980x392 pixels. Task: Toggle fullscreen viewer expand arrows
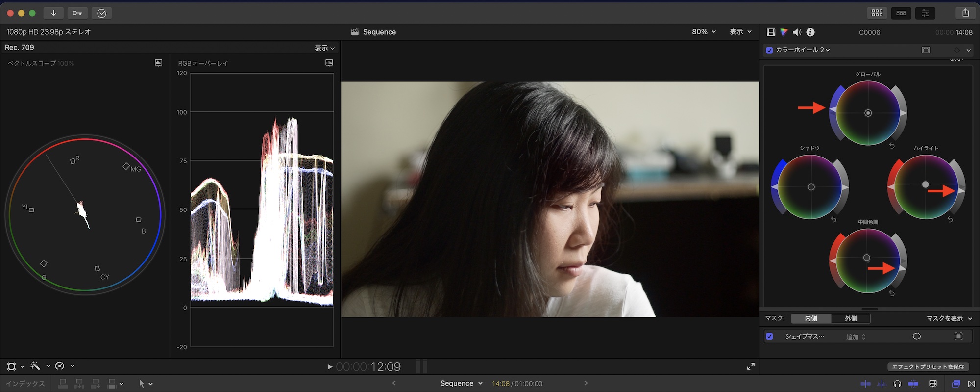751,366
